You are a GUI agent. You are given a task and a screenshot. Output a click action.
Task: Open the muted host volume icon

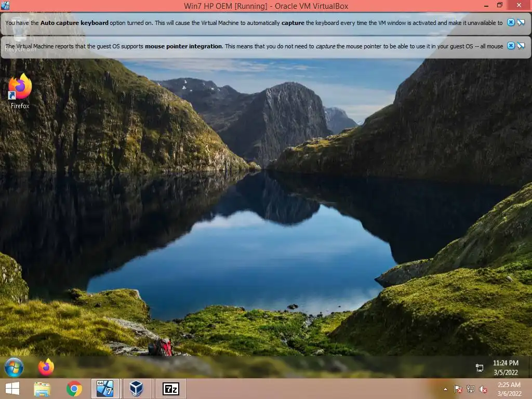click(x=483, y=389)
